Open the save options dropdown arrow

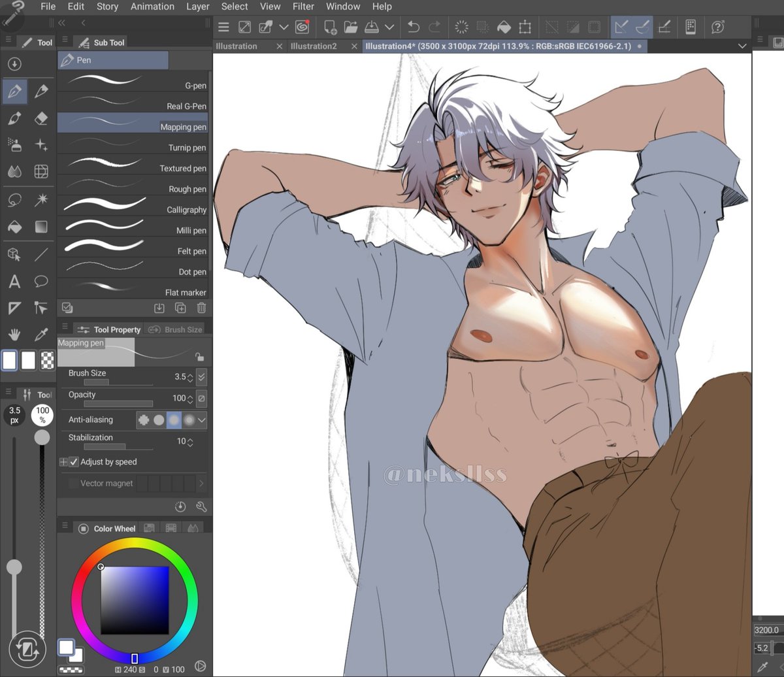click(x=389, y=27)
